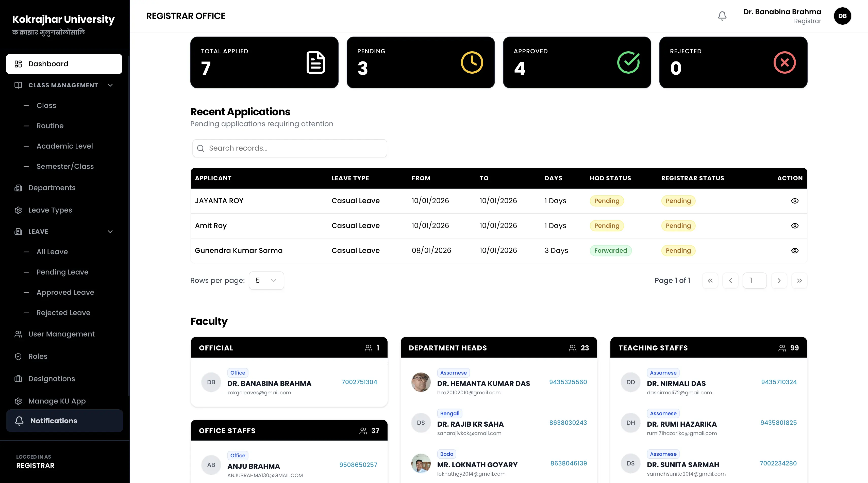
Task: Open the notification bell in header
Action: 722,16
